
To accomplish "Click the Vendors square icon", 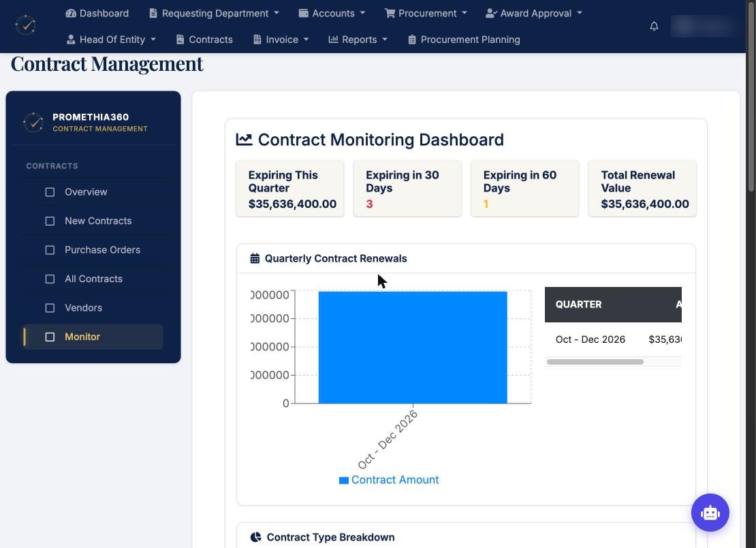I will point(50,308).
